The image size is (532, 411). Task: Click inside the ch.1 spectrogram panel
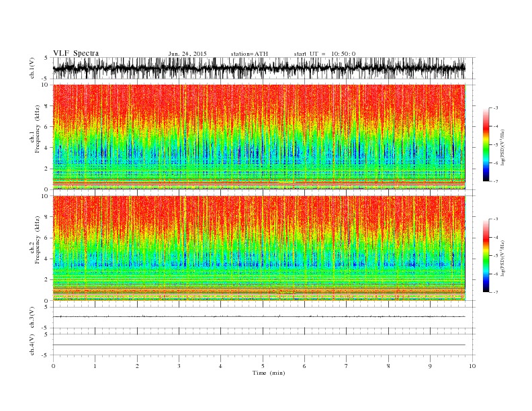(x=259, y=137)
